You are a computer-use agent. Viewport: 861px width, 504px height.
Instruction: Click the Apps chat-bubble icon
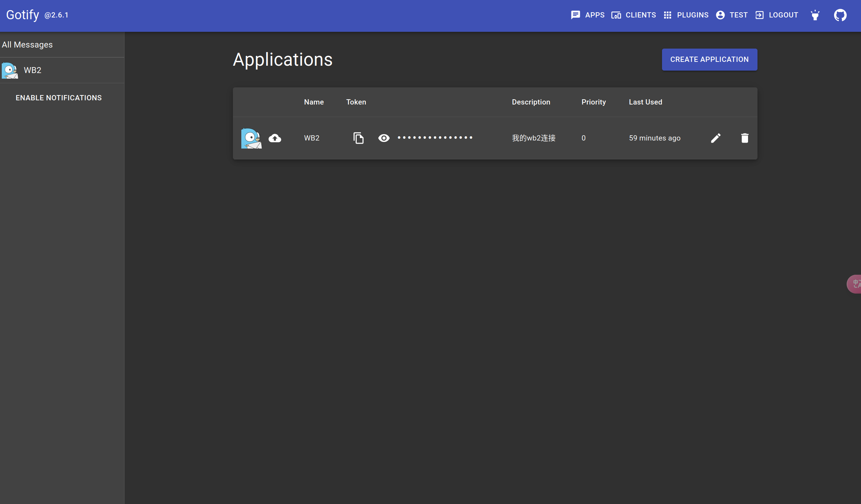[x=575, y=15]
